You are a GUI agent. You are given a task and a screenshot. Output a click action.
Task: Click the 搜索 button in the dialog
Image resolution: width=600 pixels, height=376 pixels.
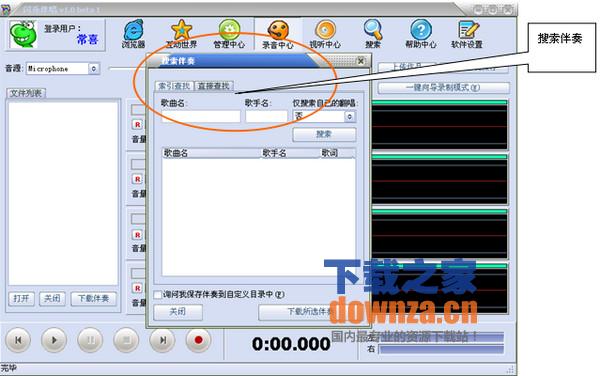pos(324,134)
